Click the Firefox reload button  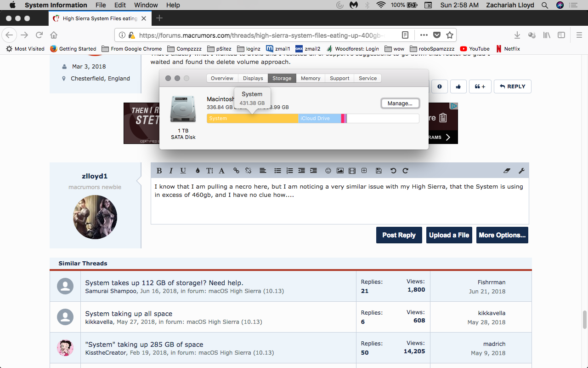tap(40, 35)
